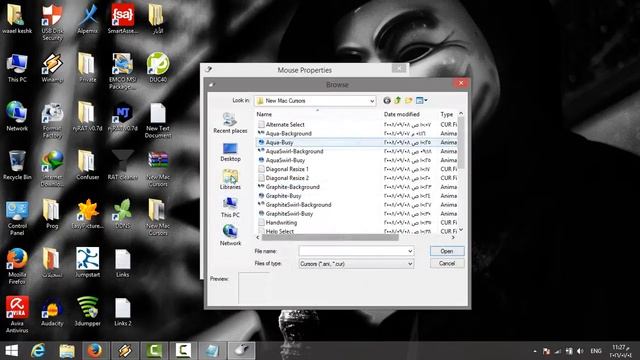Select Libraries in the places bar
This screenshot has width=640, height=360.
tap(230, 180)
